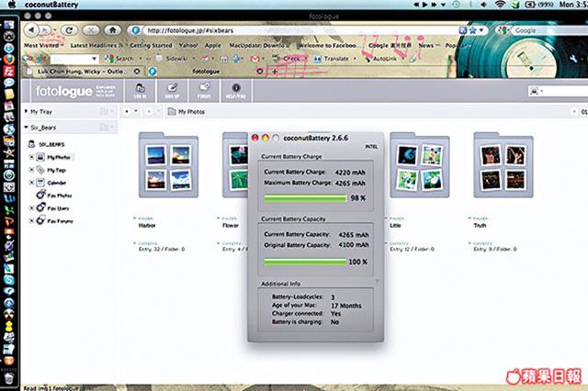Image resolution: width=588 pixels, height=391 pixels.
Task: Go to Firefox Home page icon
Action: tap(113, 30)
